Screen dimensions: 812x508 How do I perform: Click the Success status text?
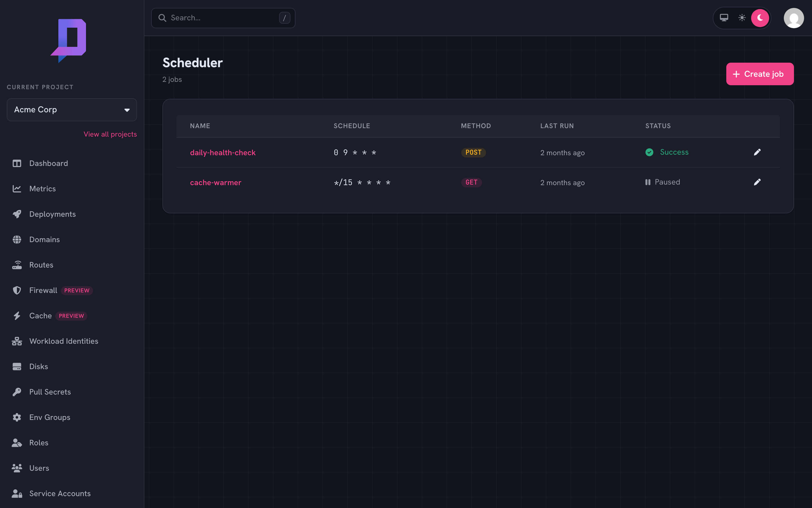point(674,152)
